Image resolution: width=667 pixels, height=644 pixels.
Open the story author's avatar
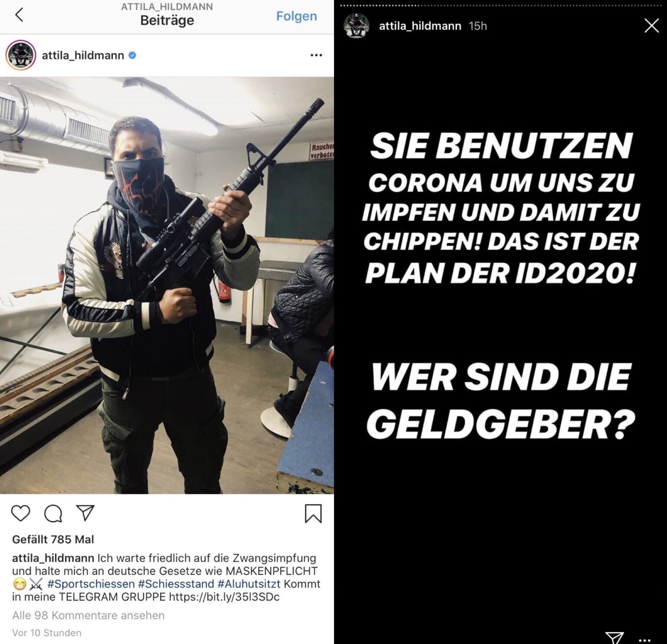(357, 26)
